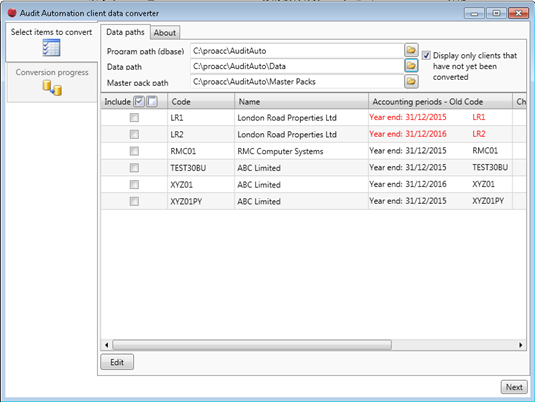
Task: Open the Conversion progress panel
Action: (x=52, y=82)
